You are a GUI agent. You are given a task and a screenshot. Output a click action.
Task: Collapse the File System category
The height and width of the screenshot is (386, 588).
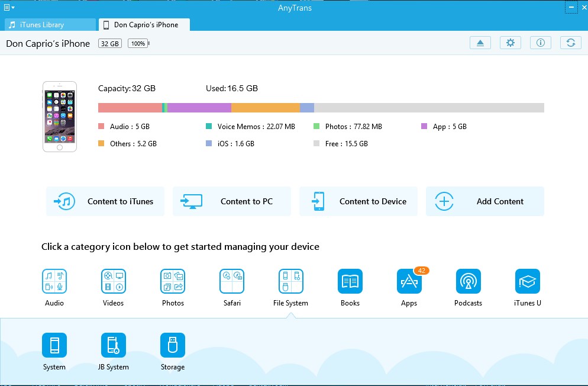[290, 281]
